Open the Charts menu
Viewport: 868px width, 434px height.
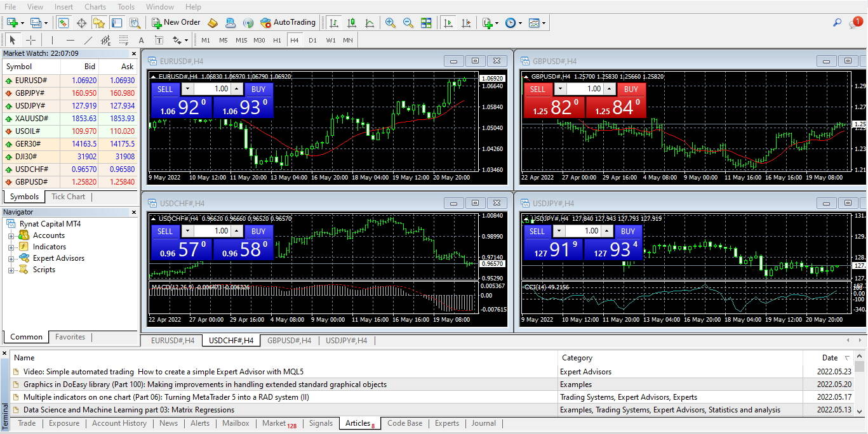pyautogui.click(x=95, y=7)
